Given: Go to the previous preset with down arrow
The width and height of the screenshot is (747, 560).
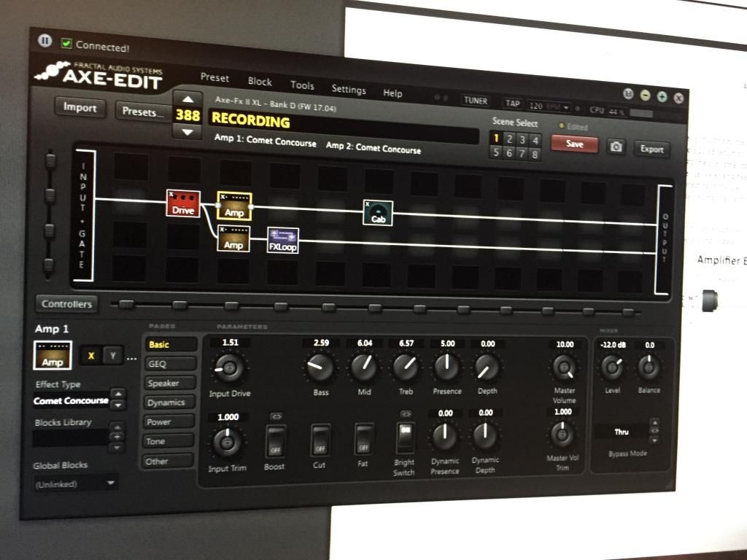Looking at the screenshot, I should pos(187,132).
